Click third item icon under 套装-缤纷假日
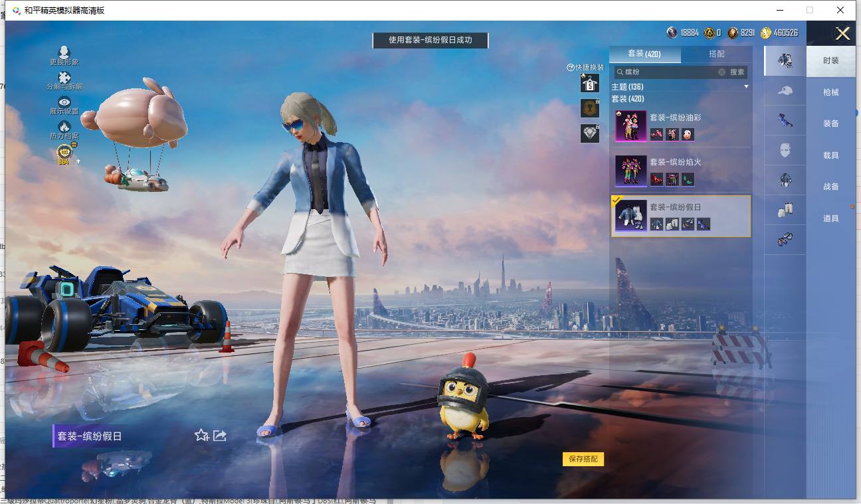 point(688,224)
